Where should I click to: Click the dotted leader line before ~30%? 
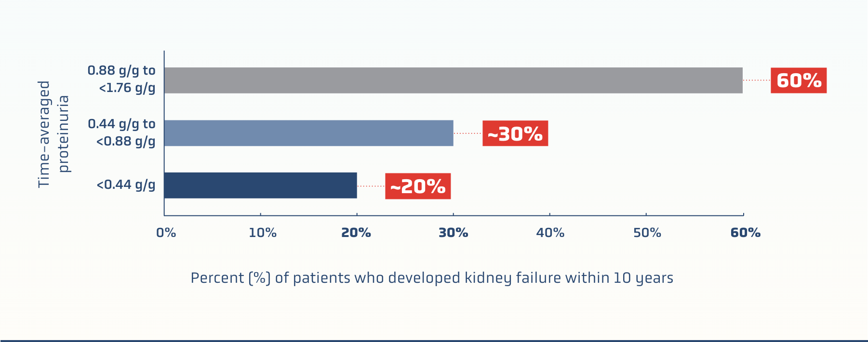(x=467, y=133)
